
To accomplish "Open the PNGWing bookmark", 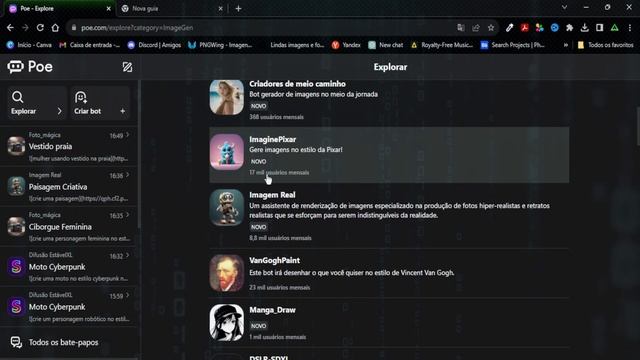I will click(220, 45).
